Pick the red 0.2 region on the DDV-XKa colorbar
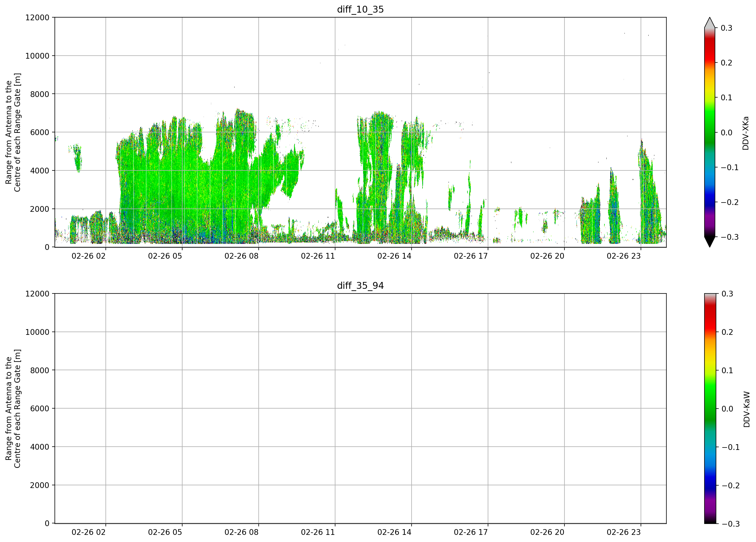 710,62
